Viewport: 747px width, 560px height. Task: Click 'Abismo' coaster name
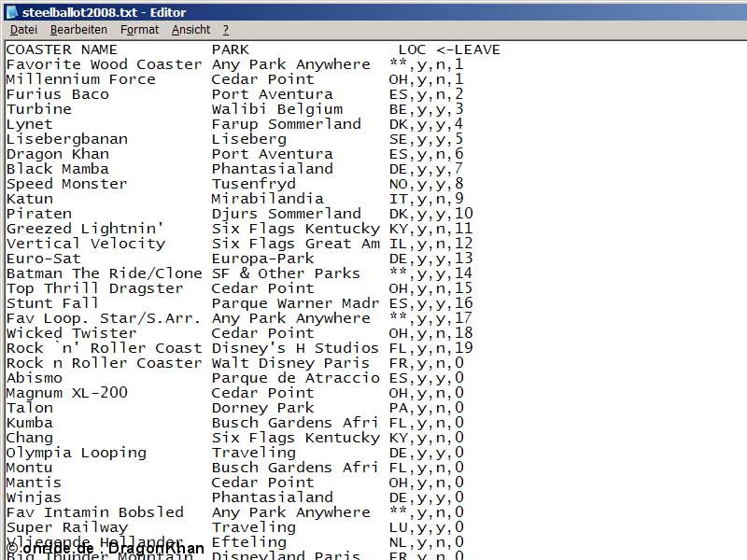(35, 378)
